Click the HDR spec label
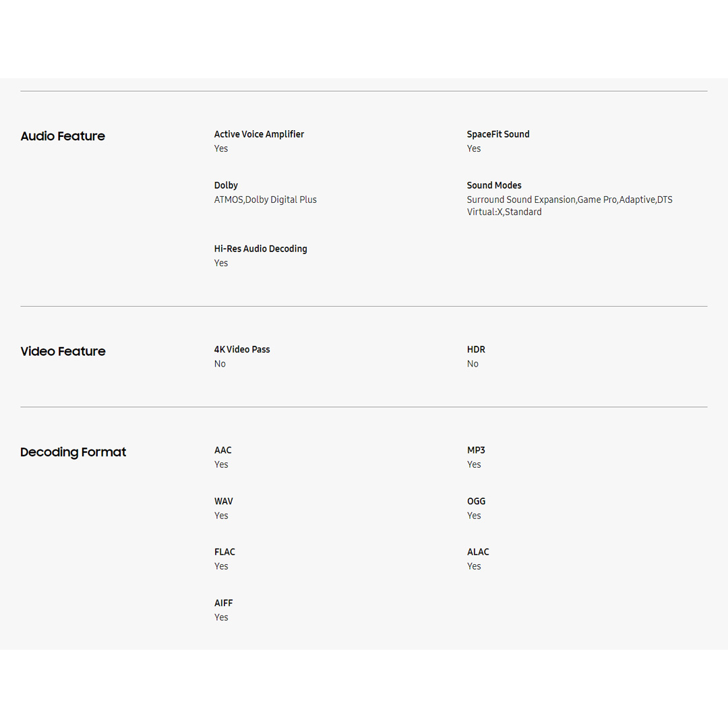This screenshot has height=728, width=728. tap(476, 349)
